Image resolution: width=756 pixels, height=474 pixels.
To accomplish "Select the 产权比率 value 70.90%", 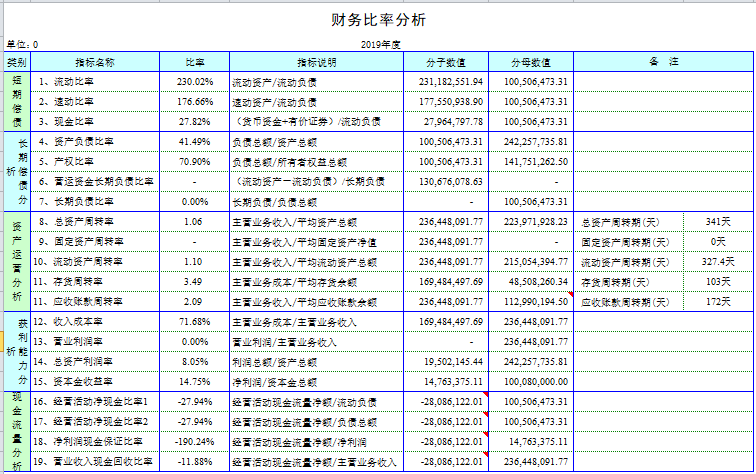I will tap(194, 162).
